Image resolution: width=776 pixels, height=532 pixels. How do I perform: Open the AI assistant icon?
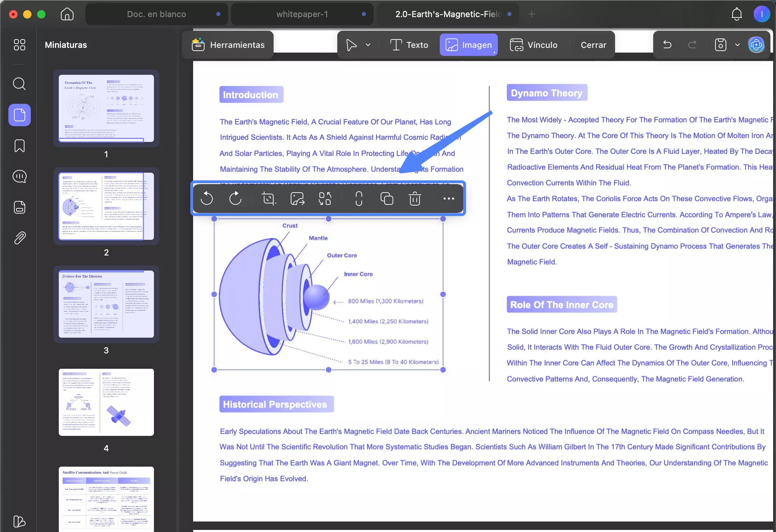coord(756,45)
